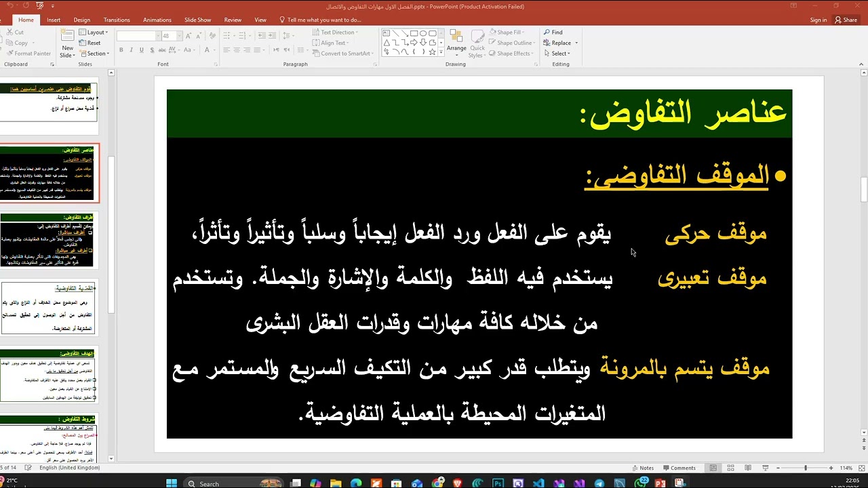
Task: Toggle Comments pane
Action: tap(679, 468)
